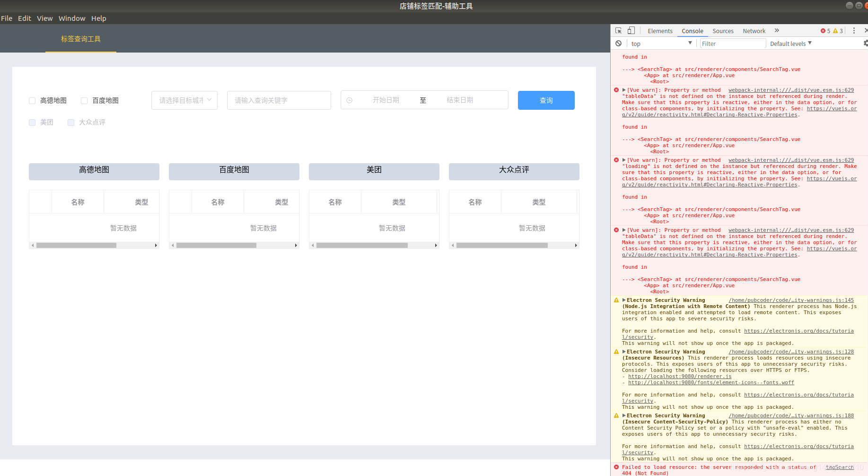The image size is (868, 476).
Task: Open the DevTools three-dot customize menu
Action: pyautogui.click(x=854, y=31)
